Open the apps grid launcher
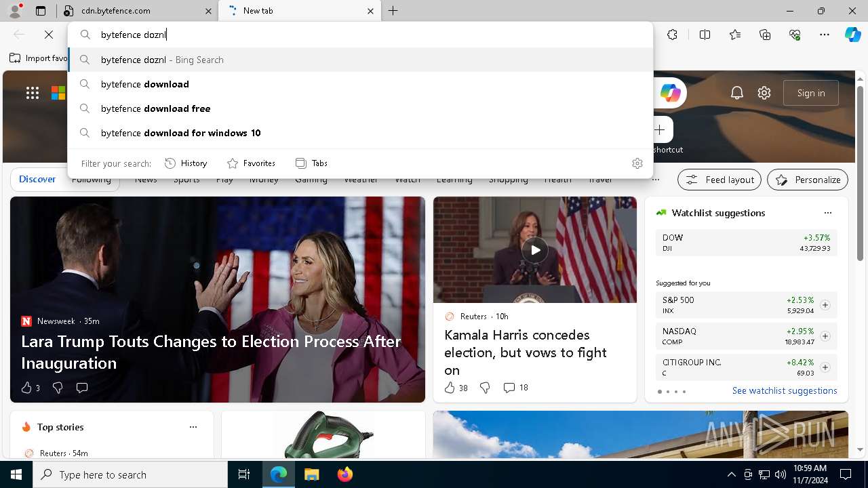The width and height of the screenshot is (868, 488). pyautogui.click(x=33, y=93)
